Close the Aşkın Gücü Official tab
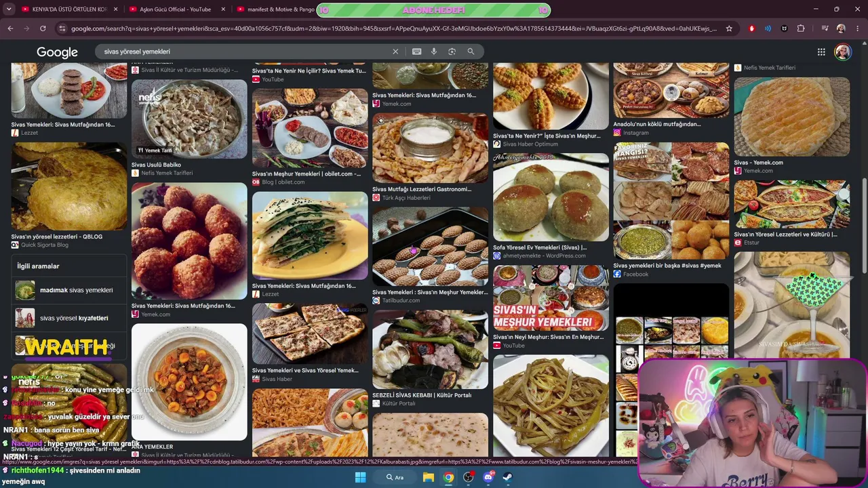Screen dimensions: 868x488 222,9
